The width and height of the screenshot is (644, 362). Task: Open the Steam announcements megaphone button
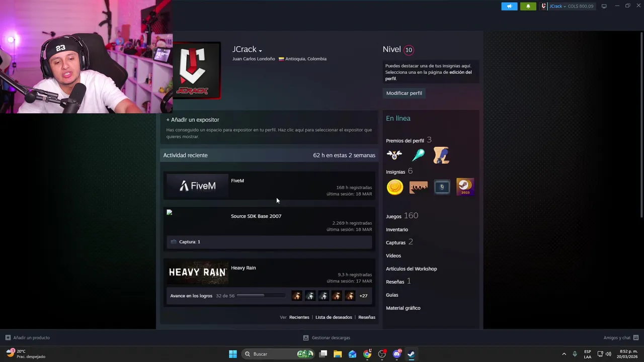(x=509, y=6)
